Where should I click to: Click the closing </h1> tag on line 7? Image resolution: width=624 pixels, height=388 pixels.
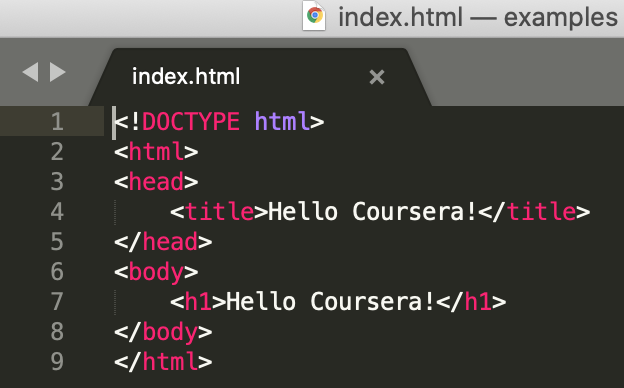472,301
